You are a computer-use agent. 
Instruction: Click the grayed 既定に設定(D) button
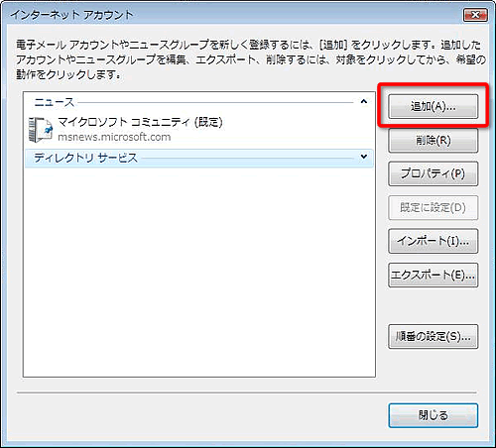tap(433, 208)
